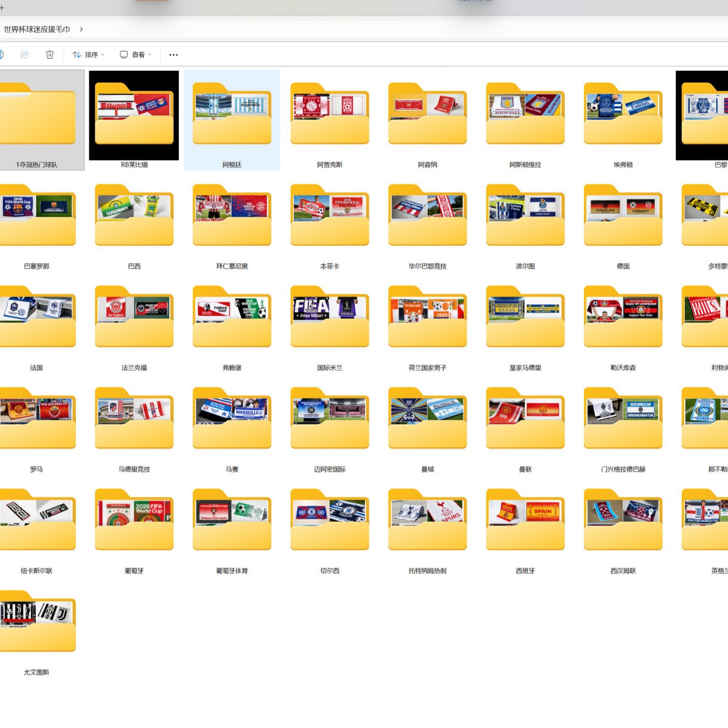Click the RB莱比锡 folder name label
Image resolution: width=728 pixels, height=728 pixels.
coord(134,165)
